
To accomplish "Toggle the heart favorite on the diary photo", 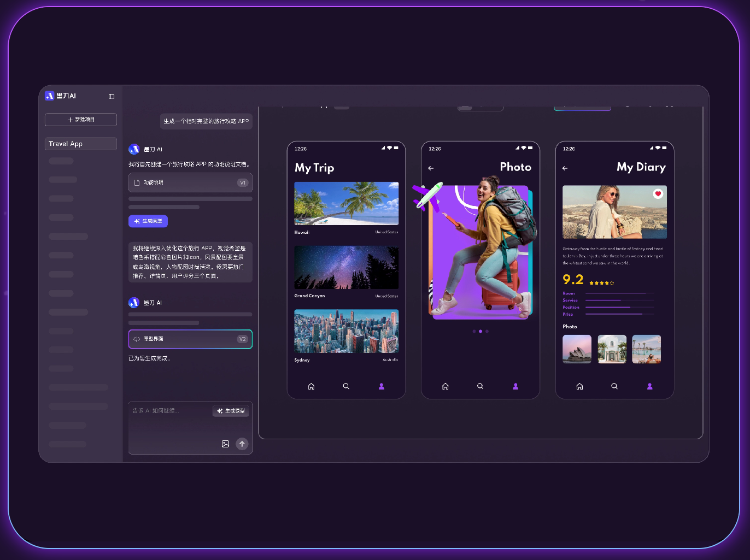I will [x=658, y=194].
